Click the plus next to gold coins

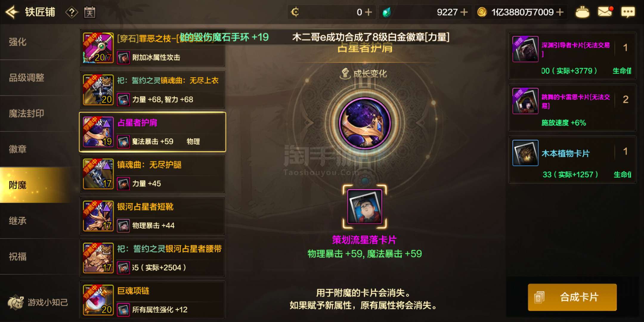(560, 12)
